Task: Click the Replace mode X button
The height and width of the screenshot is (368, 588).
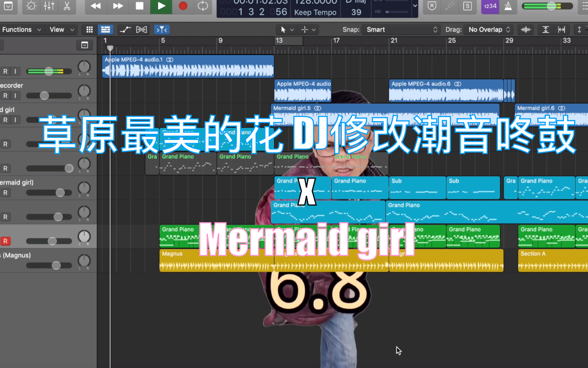Action: point(432,6)
